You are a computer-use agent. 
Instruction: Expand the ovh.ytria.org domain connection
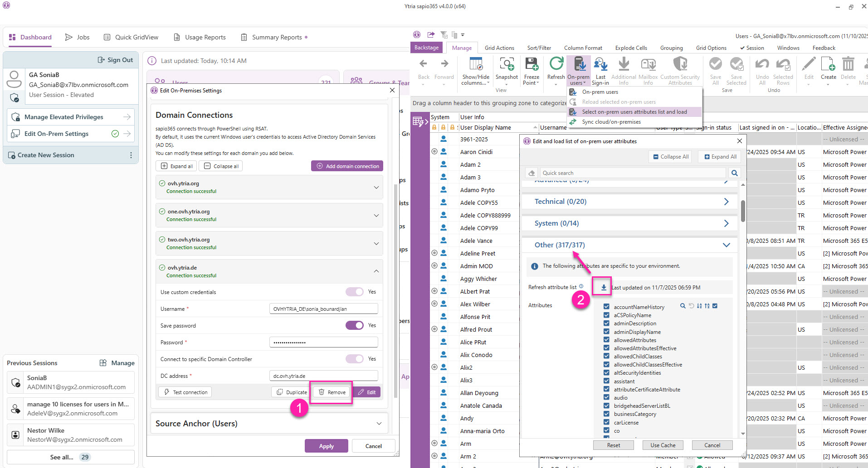(376, 187)
